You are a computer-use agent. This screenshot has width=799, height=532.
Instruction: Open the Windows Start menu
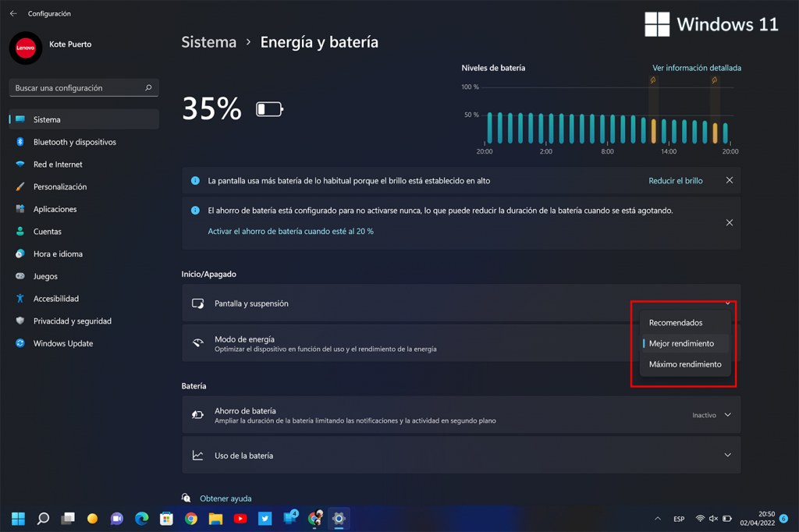19,519
